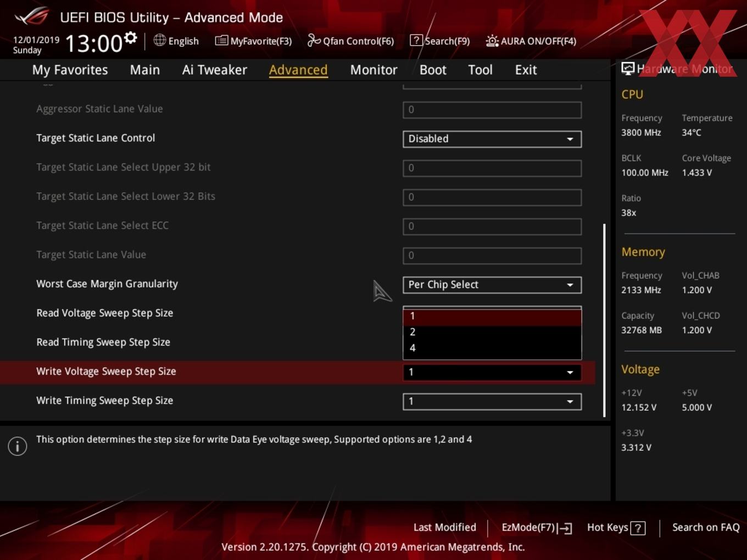Click the +12V reading 12.152 V
Image resolution: width=747 pixels, height=560 pixels.
[639, 407]
